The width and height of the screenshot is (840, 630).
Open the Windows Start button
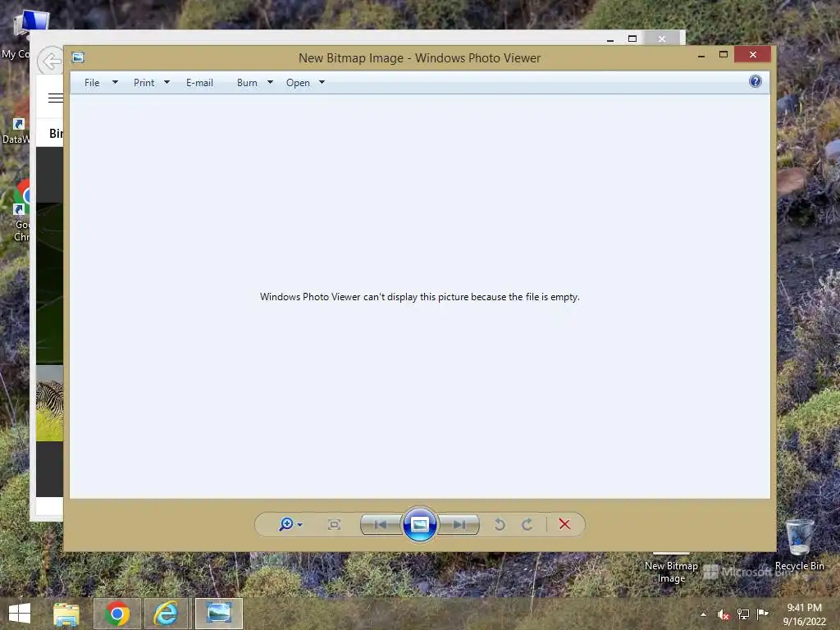click(x=20, y=614)
